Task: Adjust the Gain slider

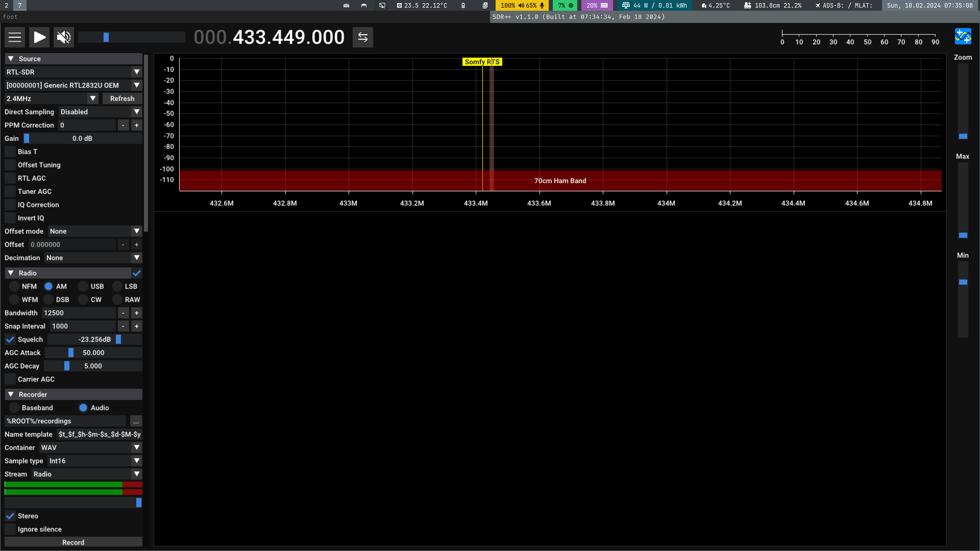Action: (x=82, y=139)
